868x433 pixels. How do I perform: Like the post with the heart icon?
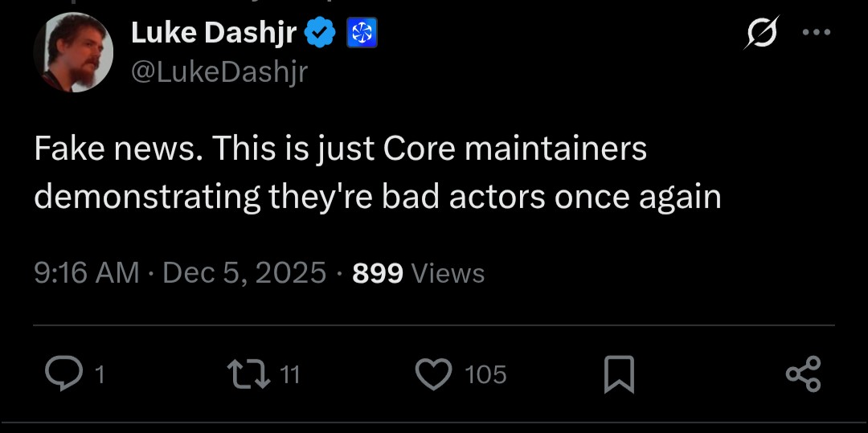[x=433, y=374]
